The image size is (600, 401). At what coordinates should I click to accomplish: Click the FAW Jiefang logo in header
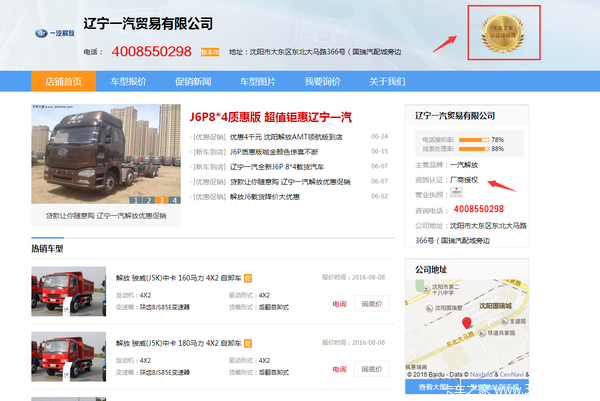pyautogui.click(x=55, y=33)
